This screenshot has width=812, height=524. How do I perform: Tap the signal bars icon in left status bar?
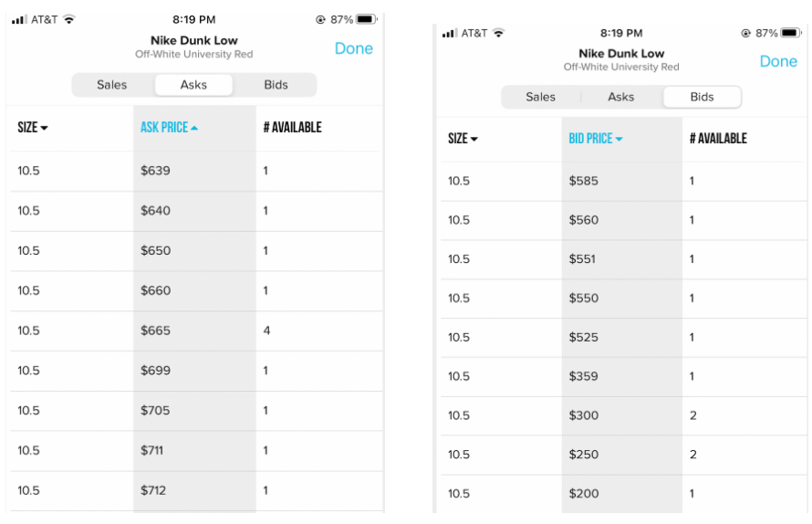coord(19,19)
